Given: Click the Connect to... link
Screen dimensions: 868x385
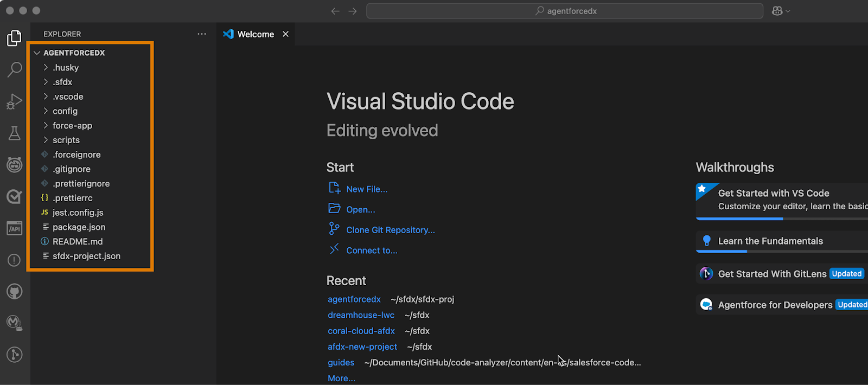Looking at the screenshot, I should 372,251.
